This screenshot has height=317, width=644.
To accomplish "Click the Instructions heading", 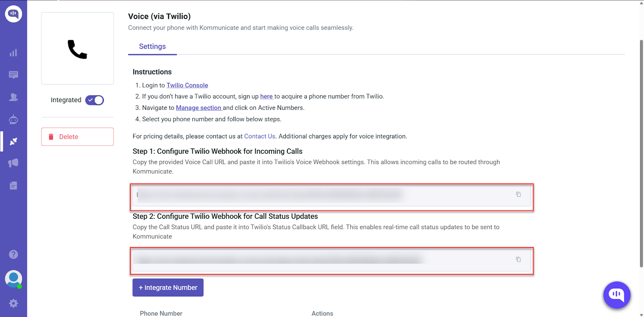I will coord(152,72).
